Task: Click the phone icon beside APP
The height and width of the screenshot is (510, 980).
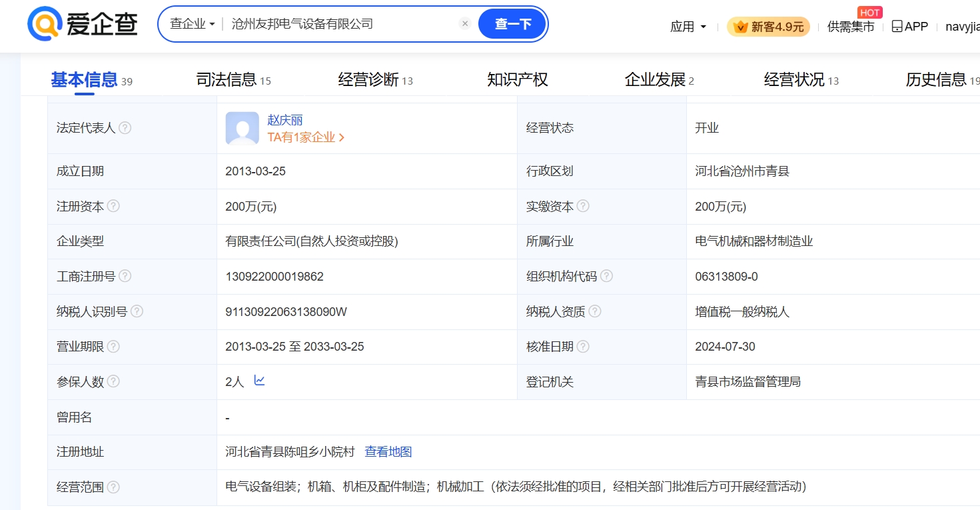Action: (897, 27)
